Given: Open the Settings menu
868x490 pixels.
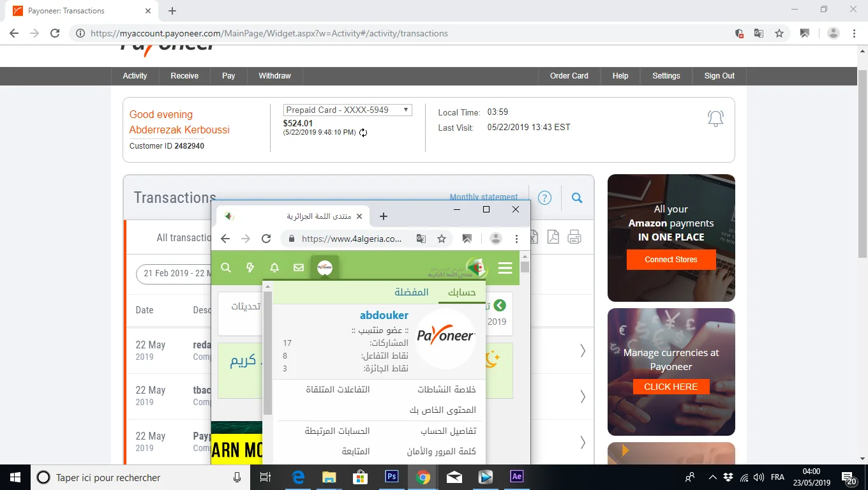Looking at the screenshot, I should coord(666,76).
